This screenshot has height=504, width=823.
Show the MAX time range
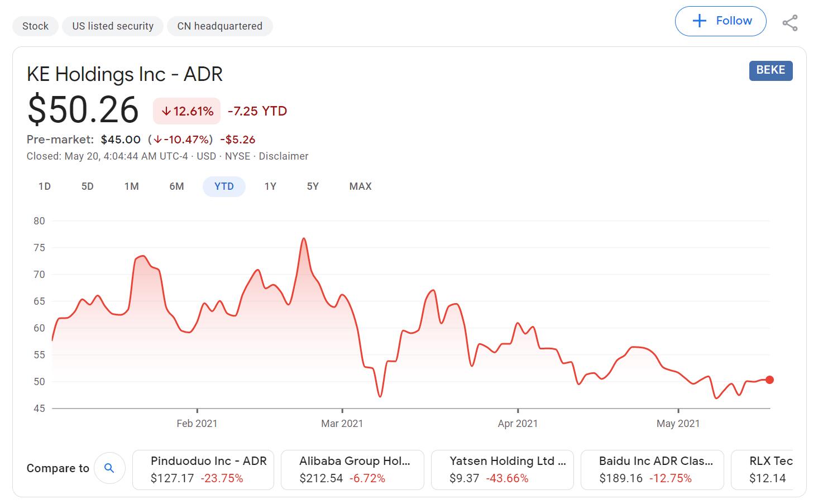360,186
